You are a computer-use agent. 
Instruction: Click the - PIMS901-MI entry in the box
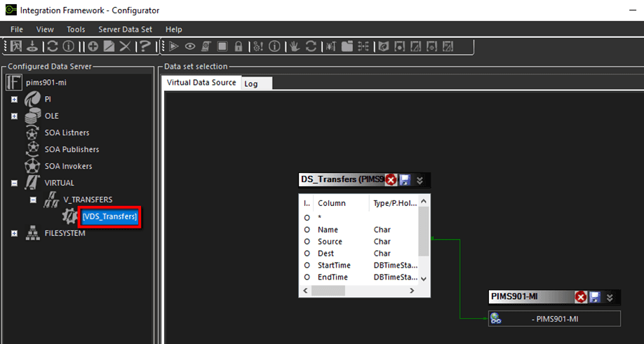pos(554,319)
